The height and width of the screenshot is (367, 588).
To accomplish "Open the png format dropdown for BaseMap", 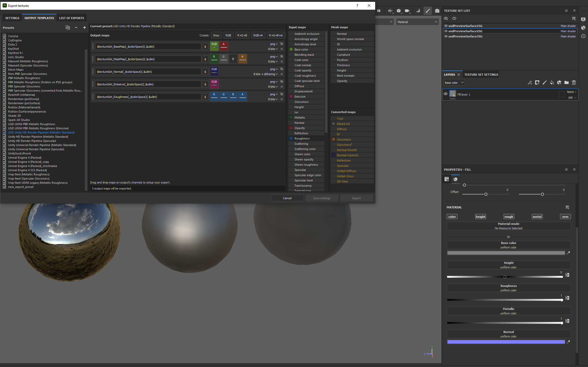I will coord(274,44).
